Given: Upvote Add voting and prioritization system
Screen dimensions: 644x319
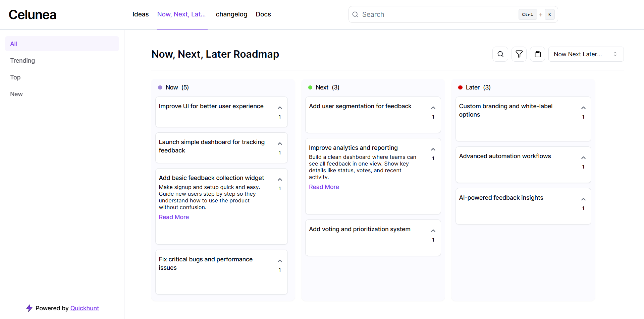Looking at the screenshot, I should (x=433, y=231).
